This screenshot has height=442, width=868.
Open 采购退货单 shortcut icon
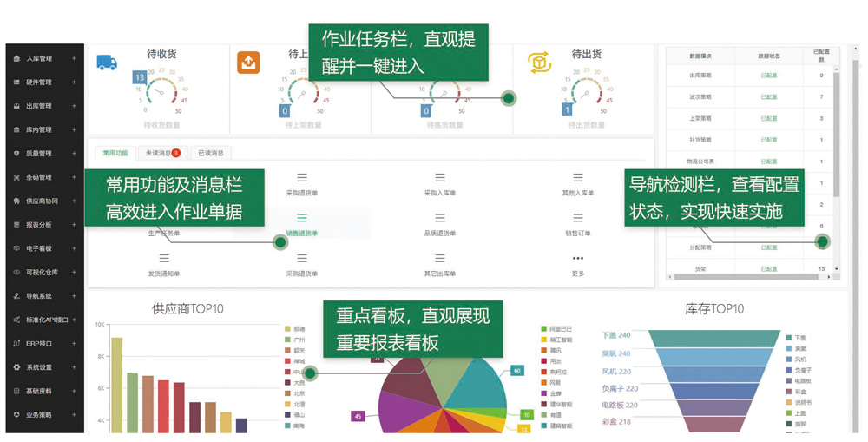[x=302, y=178]
